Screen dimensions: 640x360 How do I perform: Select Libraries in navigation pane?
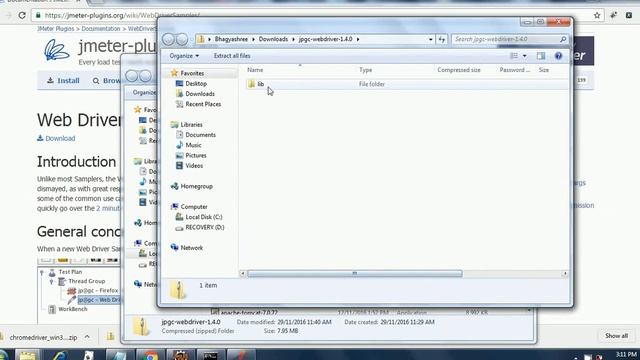[x=191, y=124]
